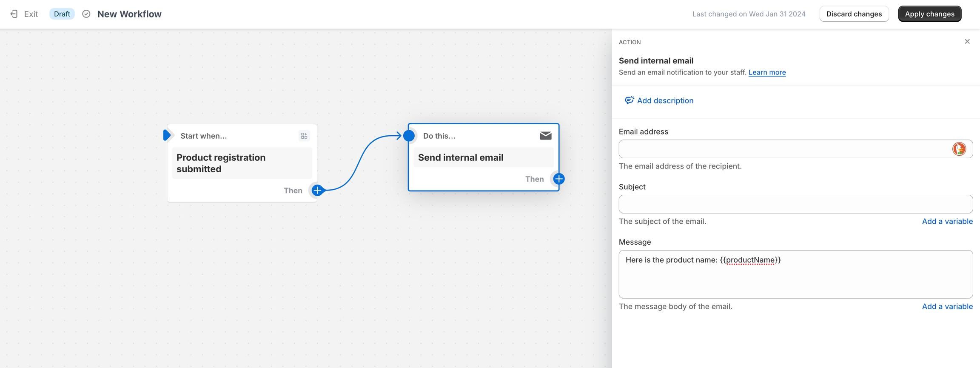Viewport: 980px width, 368px height.
Task: Focus the Email address input field
Action: click(x=783, y=149)
